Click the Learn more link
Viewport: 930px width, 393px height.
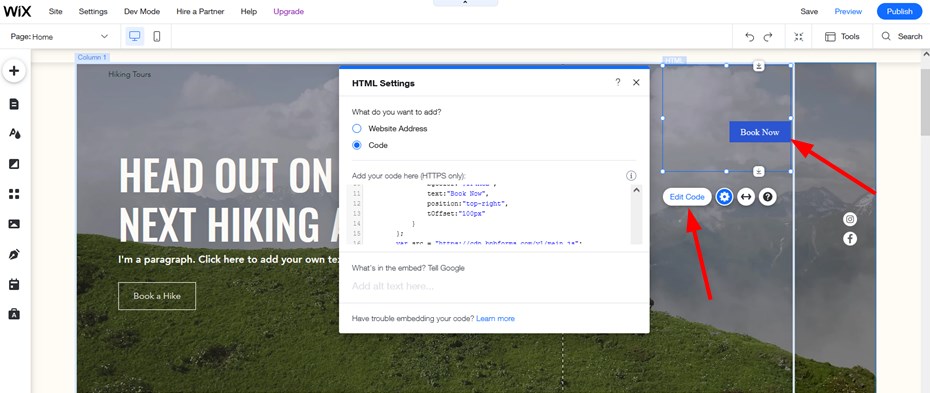[x=495, y=318]
